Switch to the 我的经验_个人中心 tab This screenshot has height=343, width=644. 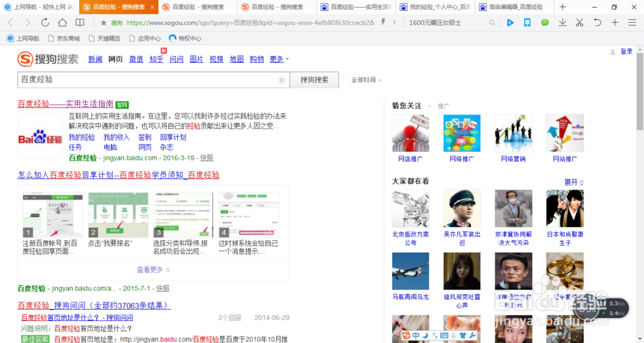(435, 7)
